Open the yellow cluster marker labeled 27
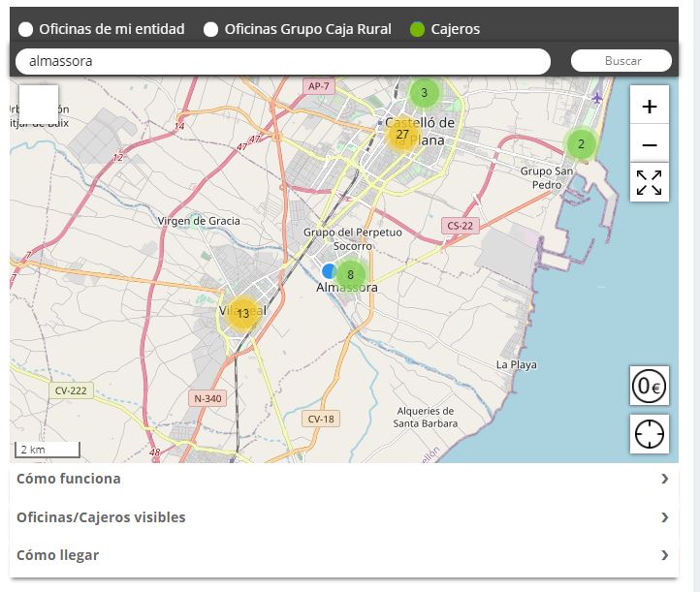 point(402,135)
